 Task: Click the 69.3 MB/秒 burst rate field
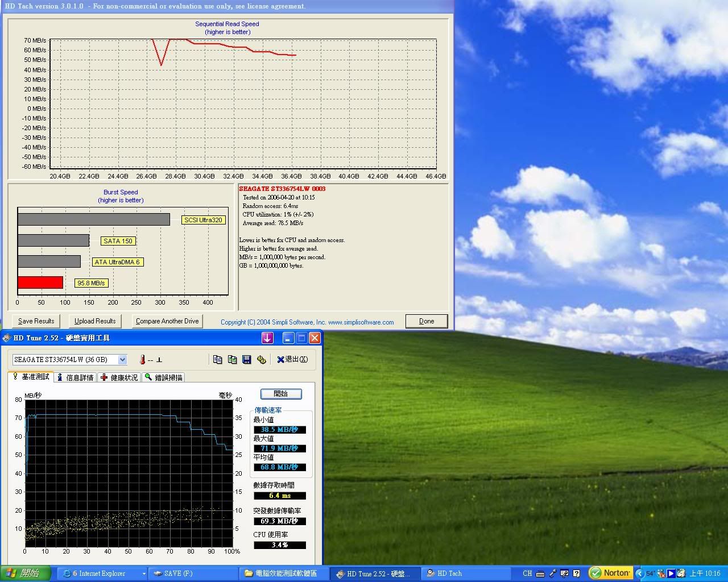click(280, 521)
